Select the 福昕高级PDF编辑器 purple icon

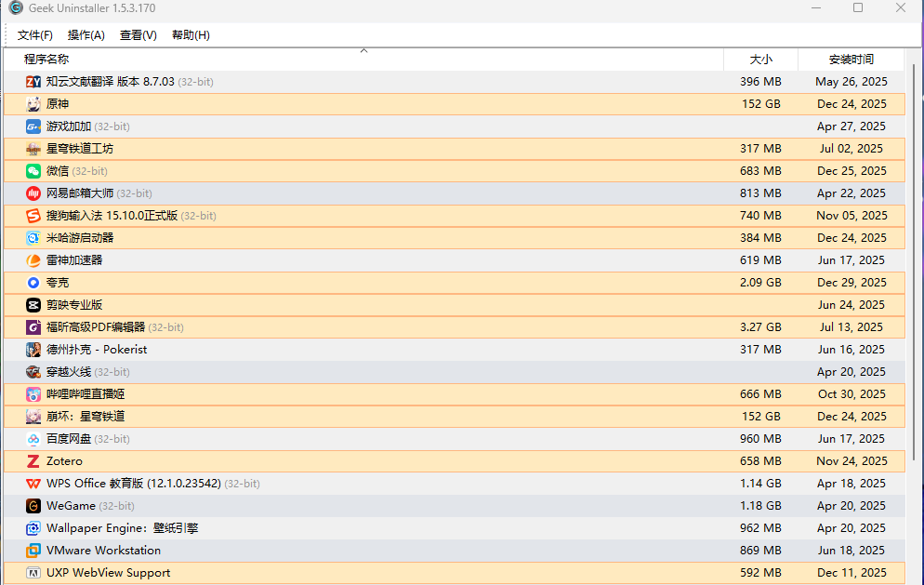point(33,327)
